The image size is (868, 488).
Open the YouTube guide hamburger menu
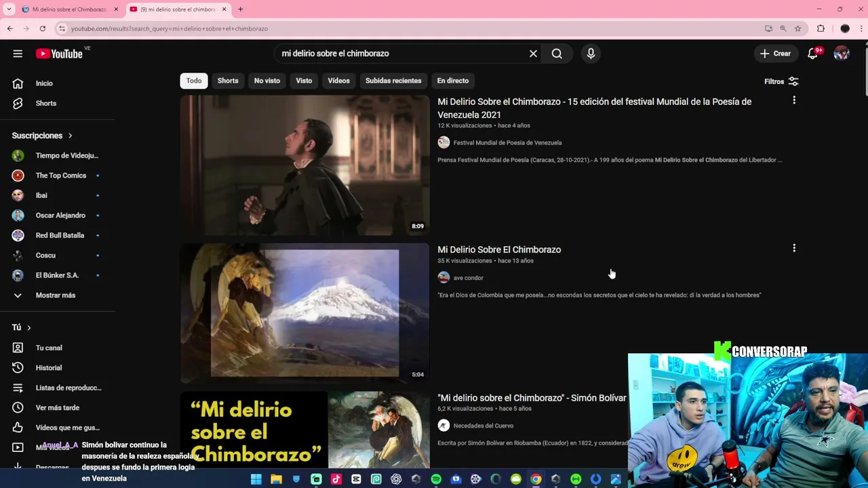tap(18, 54)
